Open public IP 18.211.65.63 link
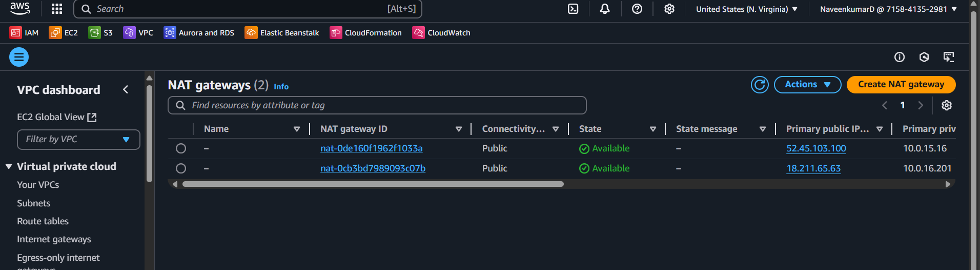This screenshot has height=270, width=980. click(813, 168)
